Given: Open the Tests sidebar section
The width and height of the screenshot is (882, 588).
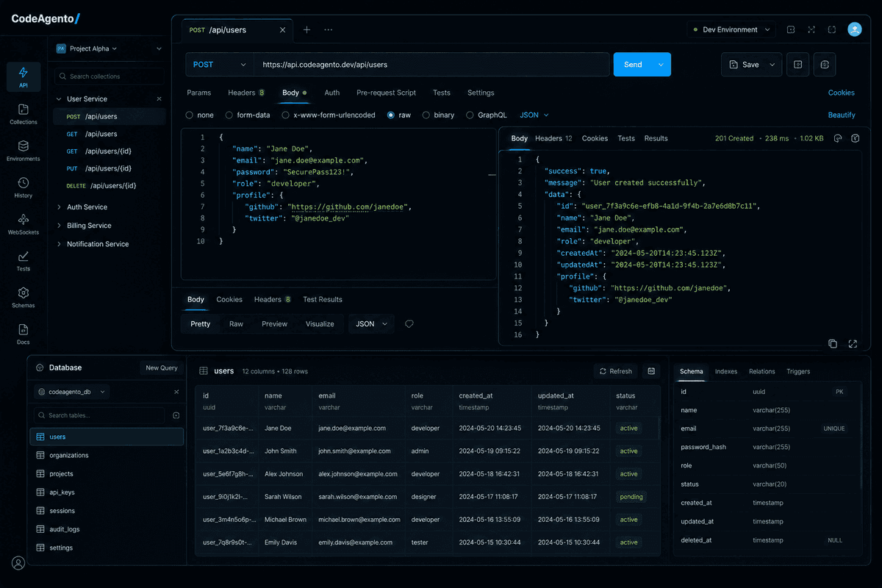Looking at the screenshot, I should (x=23, y=261).
